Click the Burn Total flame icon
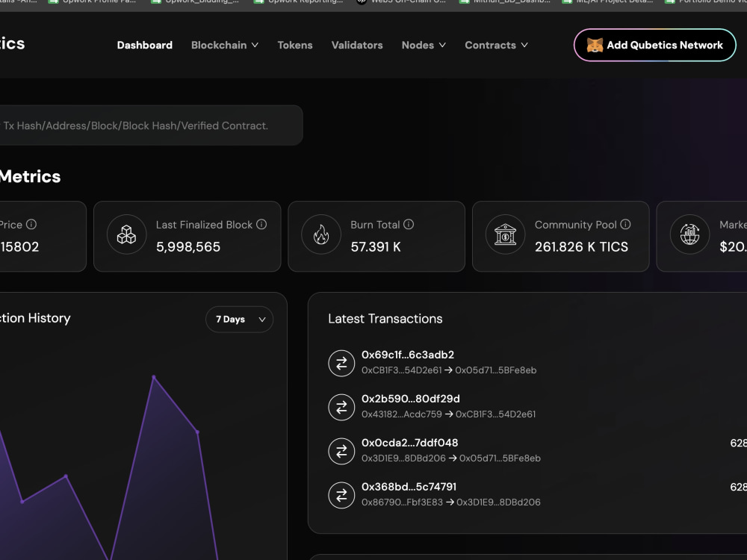The width and height of the screenshot is (747, 560). click(321, 234)
